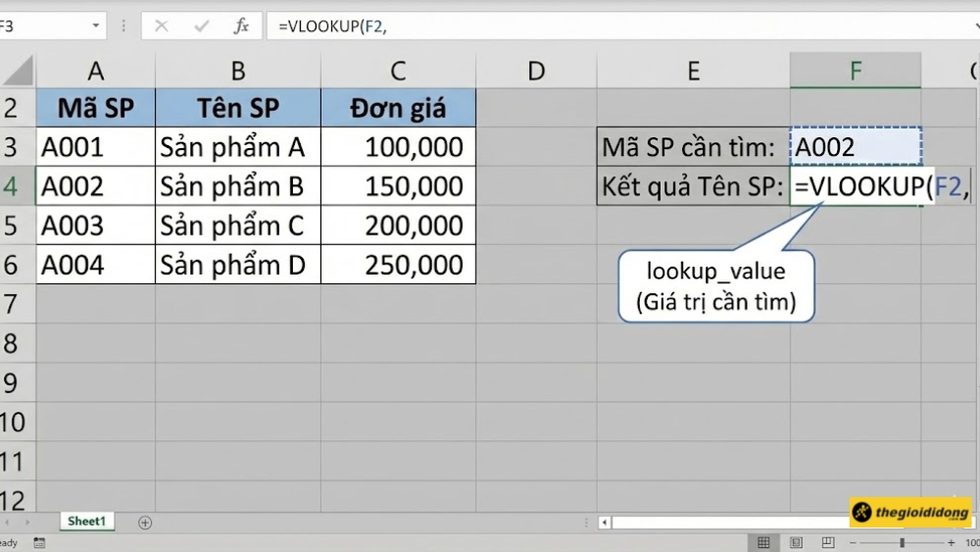Confirm the formula with the checkmark icon

pos(201,26)
